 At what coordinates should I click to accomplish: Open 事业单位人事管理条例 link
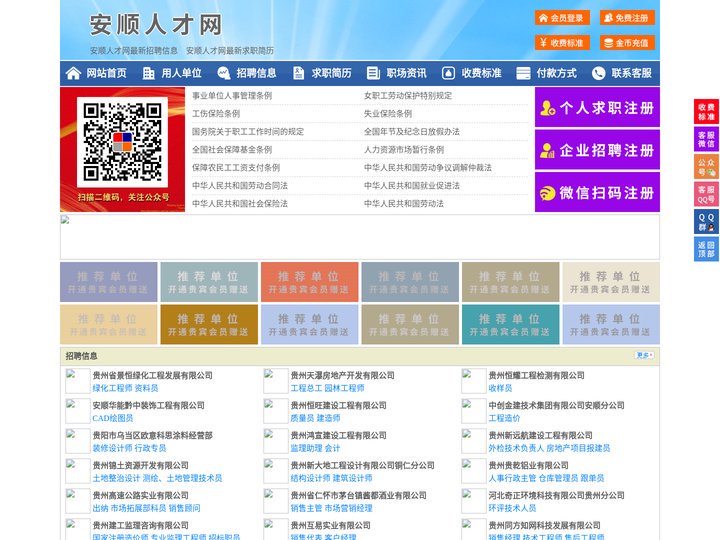[x=232, y=96]
